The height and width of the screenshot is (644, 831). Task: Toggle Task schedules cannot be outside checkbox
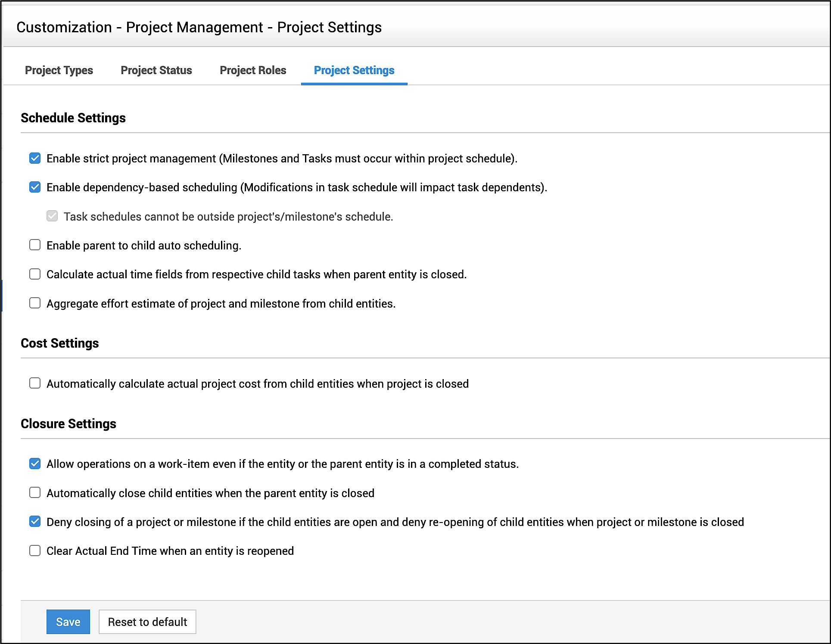(x=52, y=216)
